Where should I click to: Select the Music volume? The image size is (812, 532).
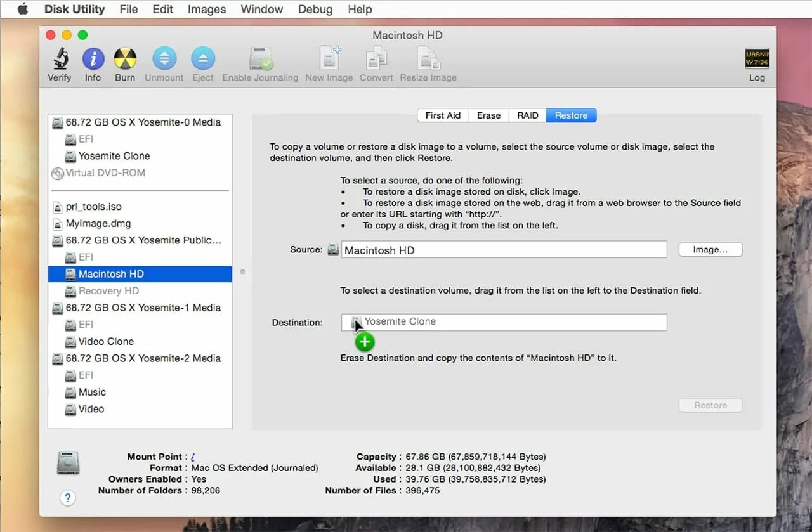(140, 392)
